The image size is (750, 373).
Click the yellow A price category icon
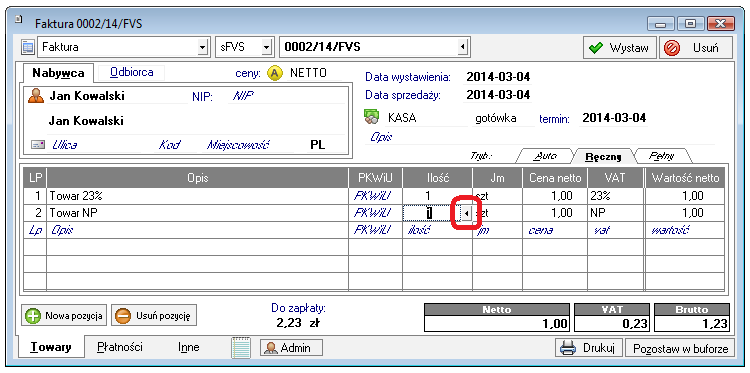click(x=275, y=73)
